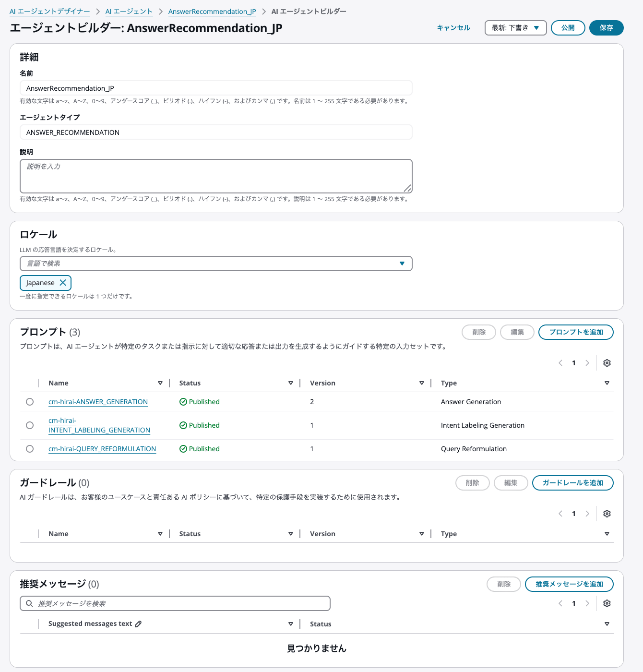Select cm-hirai-QUERY_REFORMULATION radio button
The width and height of the screenshot is (643, 672).
30,449
